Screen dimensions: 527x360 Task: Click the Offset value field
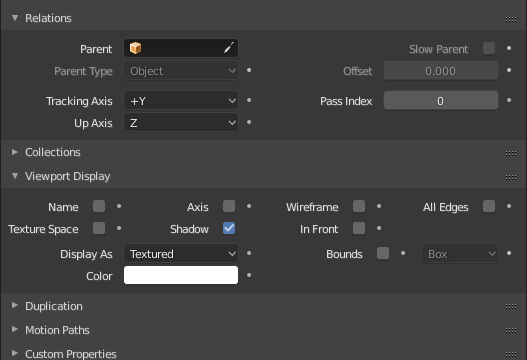[441, 71]
